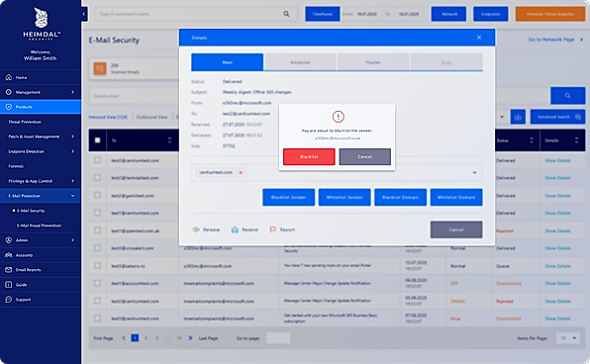Viewport: 590px width, 364px height.
Task: Click the magnifier icon in customer search
Action: (286, 14)
